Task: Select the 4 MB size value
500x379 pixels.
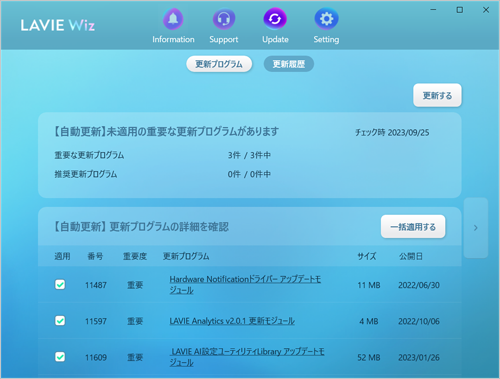Action: [369, 321]
